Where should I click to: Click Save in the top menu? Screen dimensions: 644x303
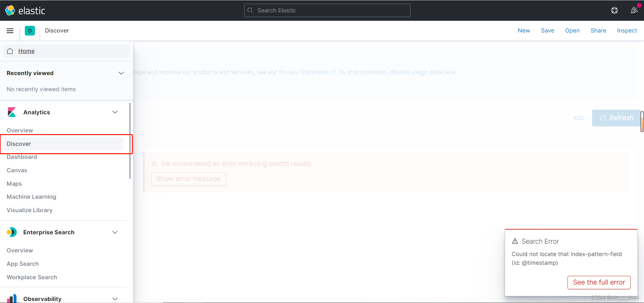pyautogui.click(x=547, y=31)
